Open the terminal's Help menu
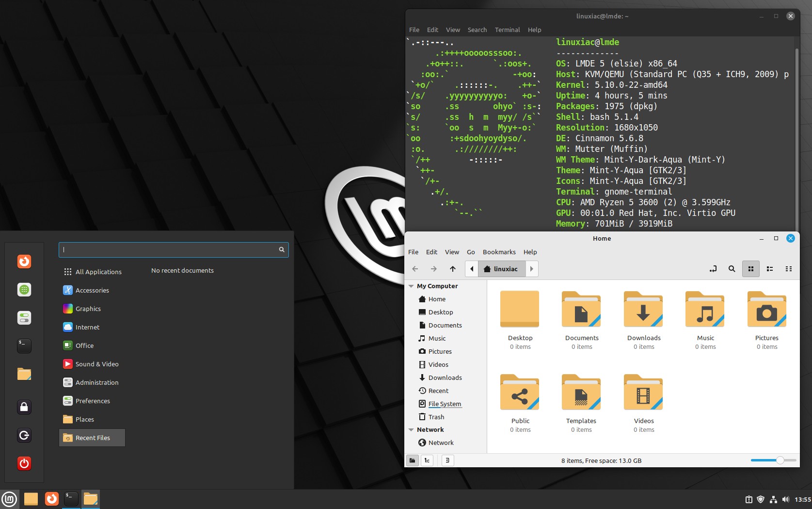 pyautogui.click(x=534, y=30)
